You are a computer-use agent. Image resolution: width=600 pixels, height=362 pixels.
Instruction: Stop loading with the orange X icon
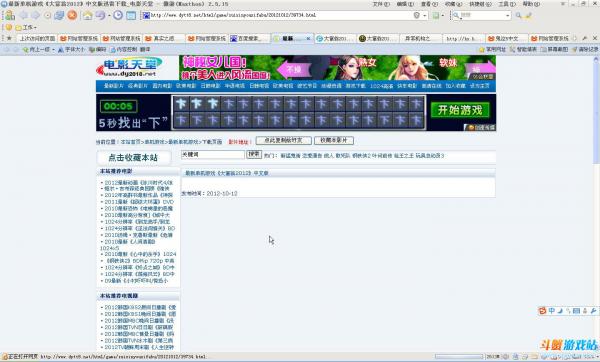(x=72, y=15)
